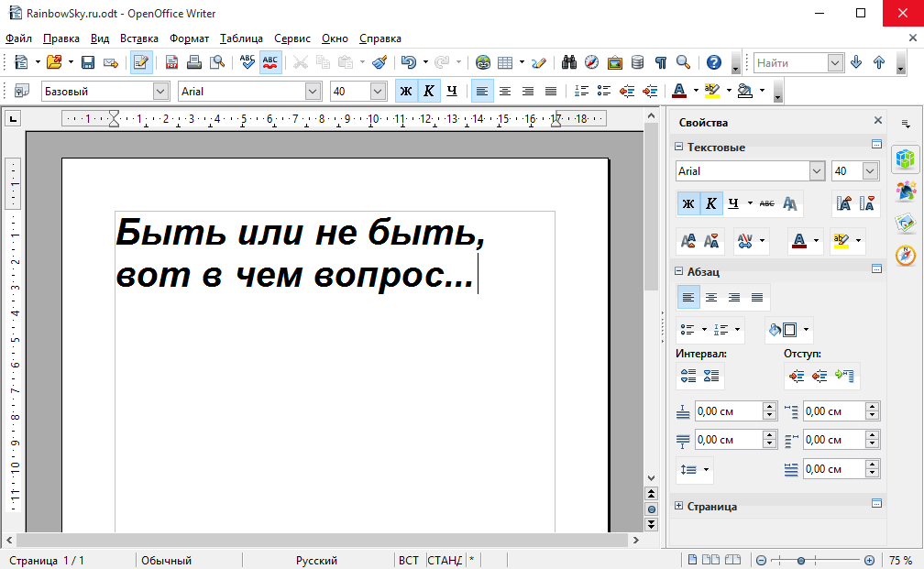Collapse the Текстовые section
The height and width of the screenshot is (569, 924).
[679, 147]
